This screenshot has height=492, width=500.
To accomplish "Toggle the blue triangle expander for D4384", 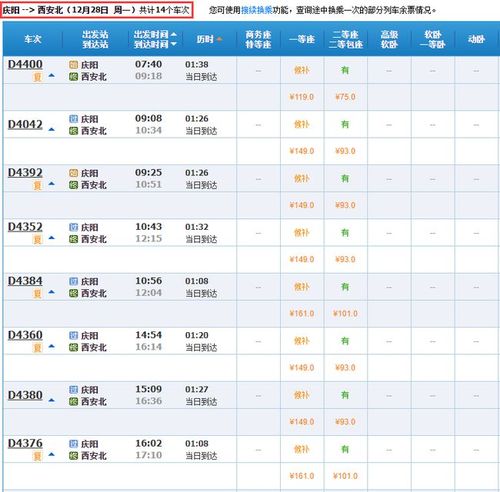I will (51, 292).
